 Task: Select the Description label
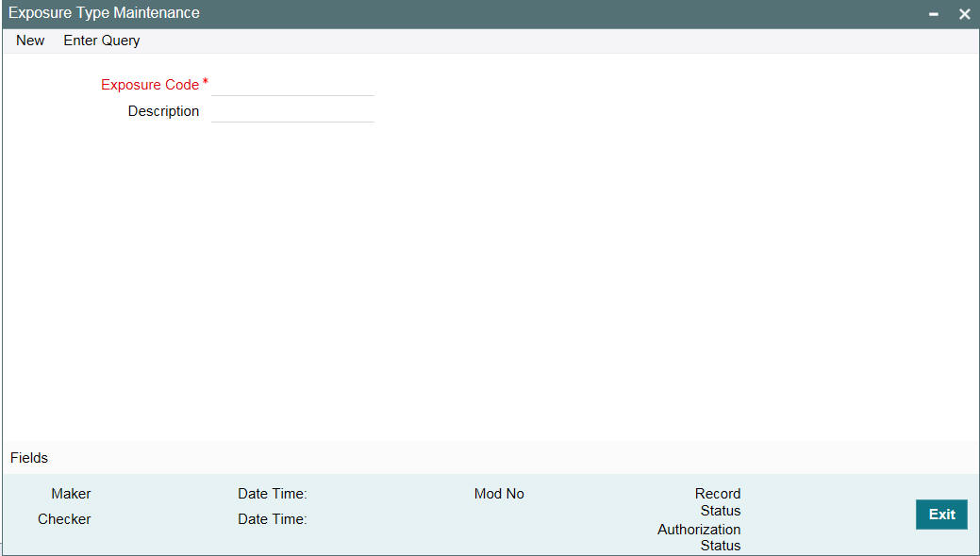pos(164,111)
